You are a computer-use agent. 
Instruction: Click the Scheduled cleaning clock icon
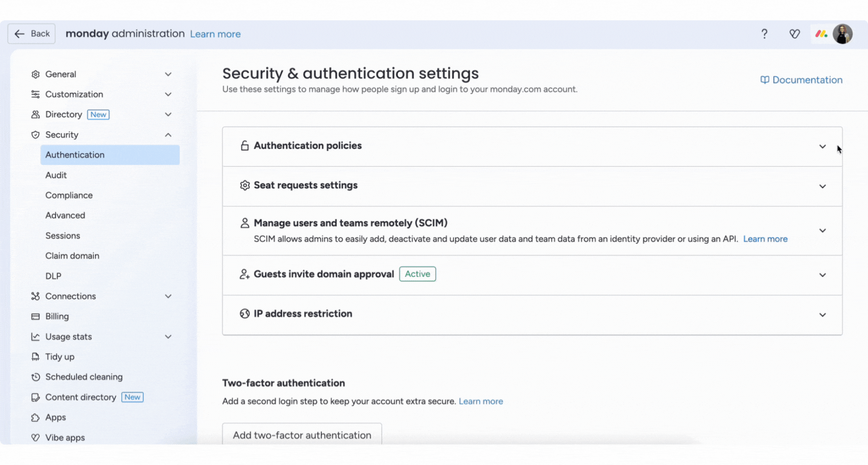click(x=36, y=377)
